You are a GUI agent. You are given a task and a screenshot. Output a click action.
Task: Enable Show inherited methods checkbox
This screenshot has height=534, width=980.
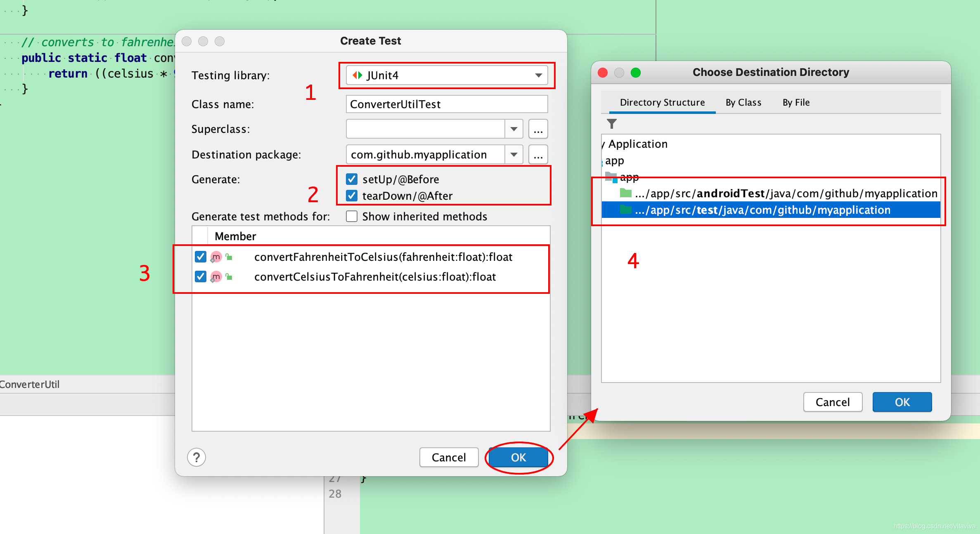(352, 216)
